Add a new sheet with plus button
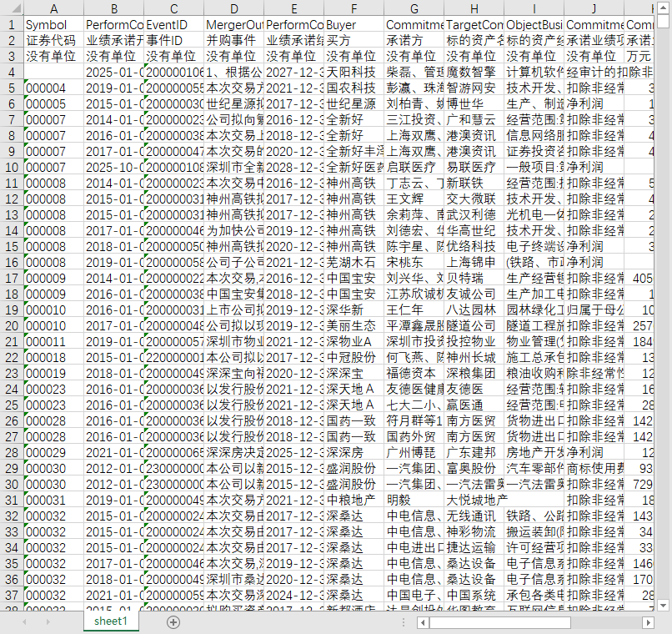This screenshot has height=634, width=672. [x=173, y=622]
